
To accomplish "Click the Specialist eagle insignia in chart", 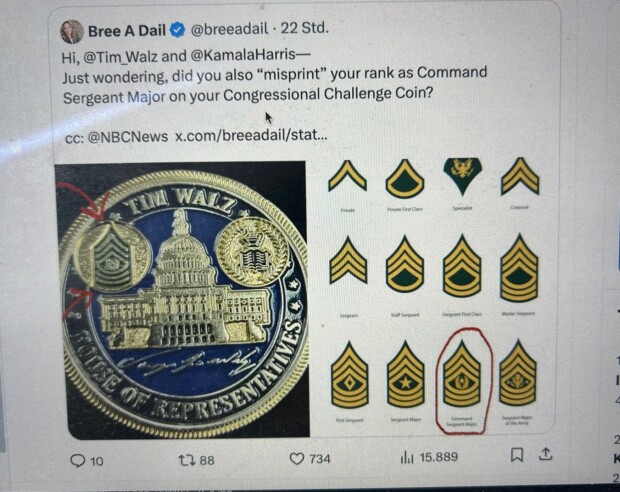I will tap(463, 176).
